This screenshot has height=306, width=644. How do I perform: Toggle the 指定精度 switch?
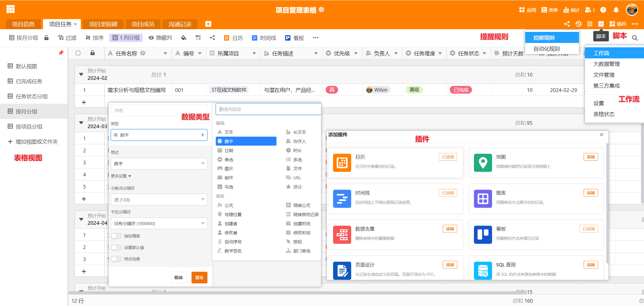point(116,236)
